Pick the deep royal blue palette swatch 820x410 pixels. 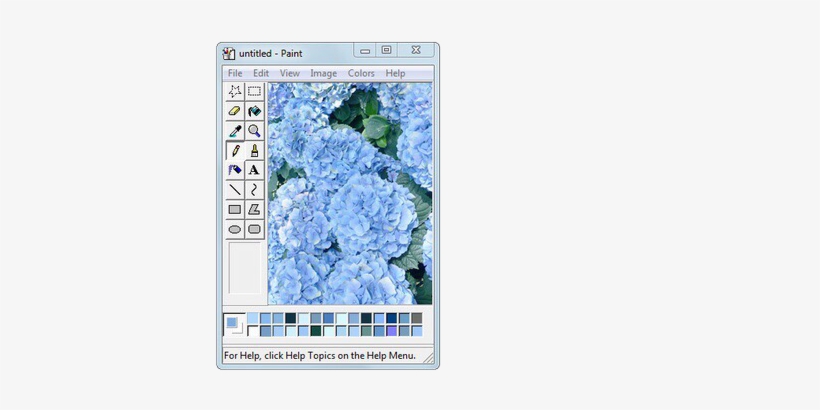click(392, 318)
